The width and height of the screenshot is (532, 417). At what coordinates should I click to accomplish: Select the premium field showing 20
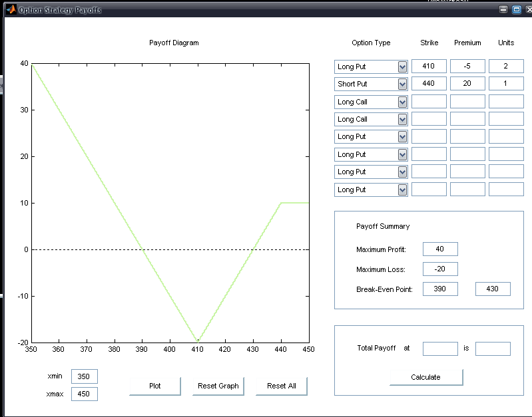(467, 83)
